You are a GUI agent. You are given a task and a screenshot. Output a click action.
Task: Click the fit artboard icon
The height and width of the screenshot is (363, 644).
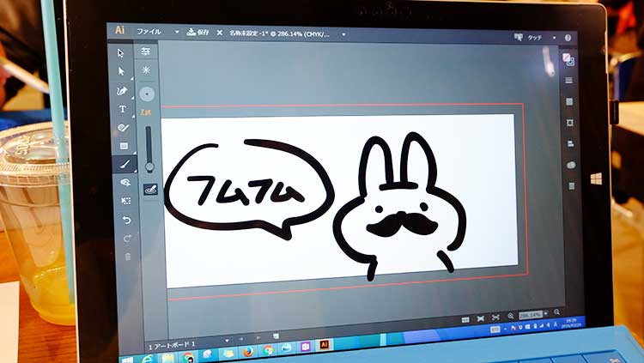coord(481,318)
